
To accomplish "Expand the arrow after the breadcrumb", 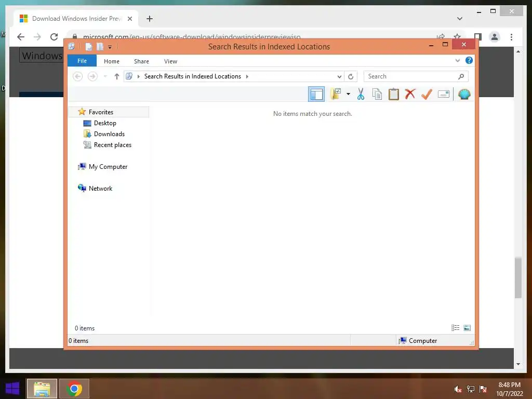I will pyautogui.click(x=247, y=76).
